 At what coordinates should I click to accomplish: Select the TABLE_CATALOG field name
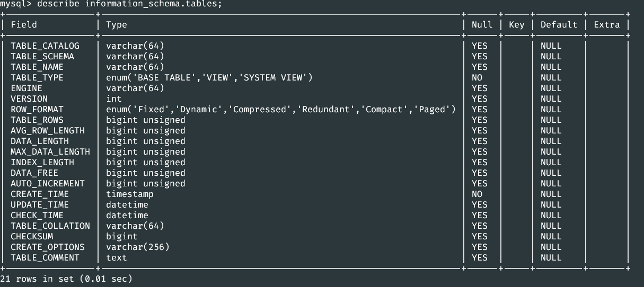coord(45,46)
